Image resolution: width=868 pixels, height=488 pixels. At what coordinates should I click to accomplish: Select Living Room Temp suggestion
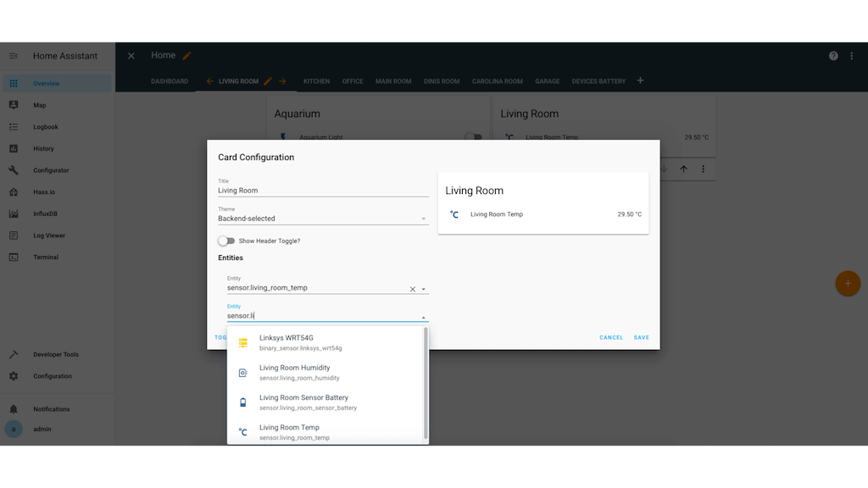(325, 431)
